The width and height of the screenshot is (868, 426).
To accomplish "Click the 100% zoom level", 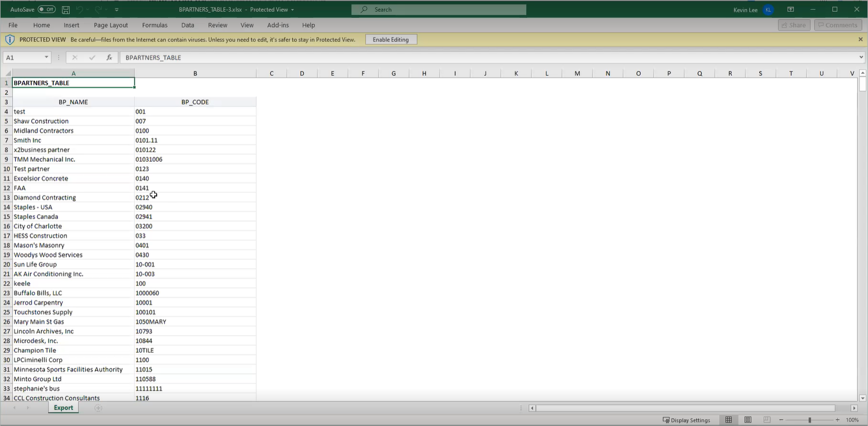I will (852, 420).
